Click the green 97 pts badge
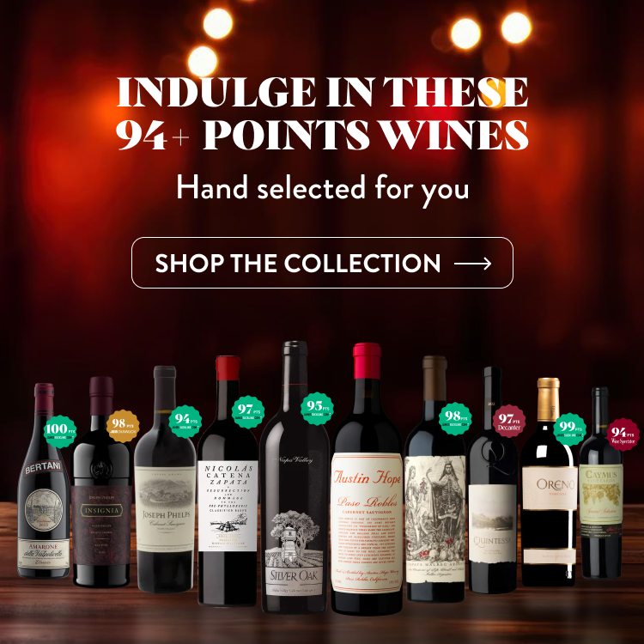This screenshot has height=644, width=644. click(x=248, y=412)
